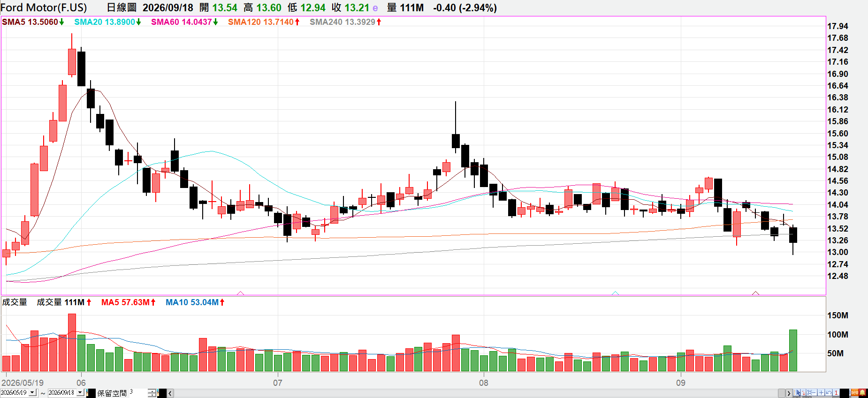Click the SMA240 13.3929 indicator label
868x398 pixels.
[345, 22]
